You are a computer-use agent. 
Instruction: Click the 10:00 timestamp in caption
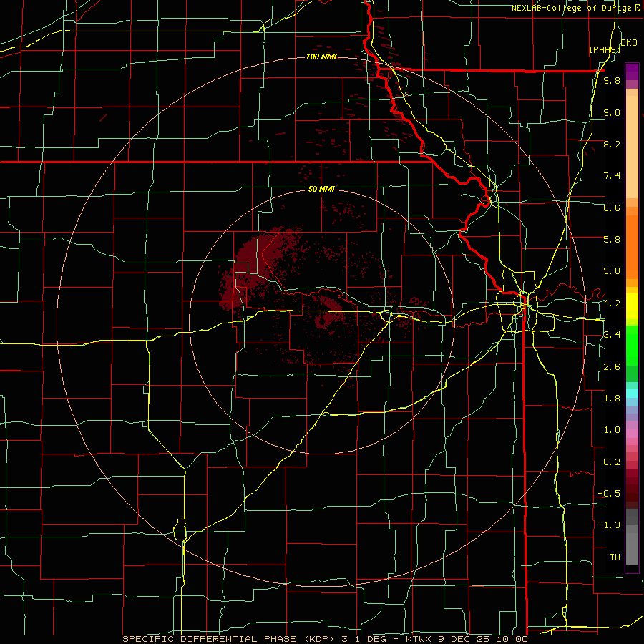512,639
